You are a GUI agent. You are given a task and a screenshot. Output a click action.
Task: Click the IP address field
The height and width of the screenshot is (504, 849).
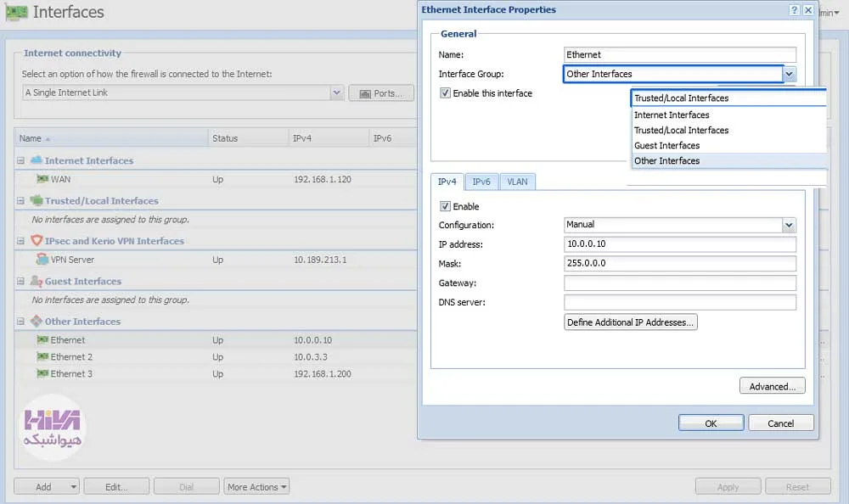(x=680, y=244)
